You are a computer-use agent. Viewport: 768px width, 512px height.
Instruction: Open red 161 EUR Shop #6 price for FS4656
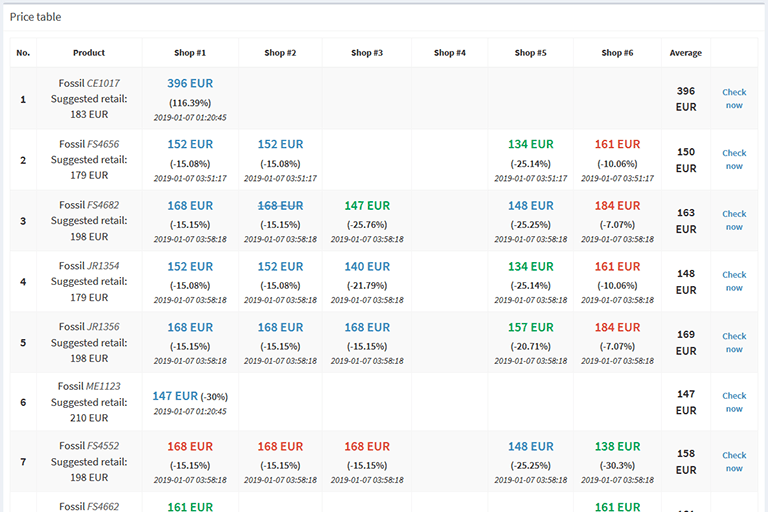[x=617, y=144]
